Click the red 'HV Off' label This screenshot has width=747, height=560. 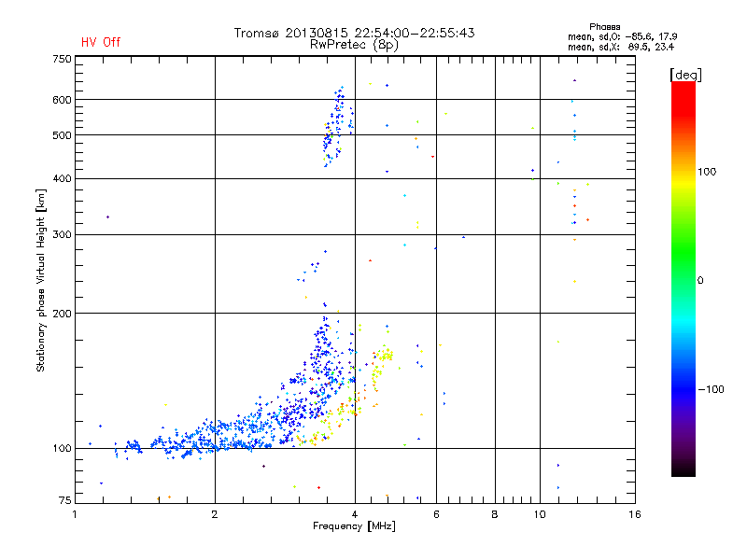(x=101, y=42)
